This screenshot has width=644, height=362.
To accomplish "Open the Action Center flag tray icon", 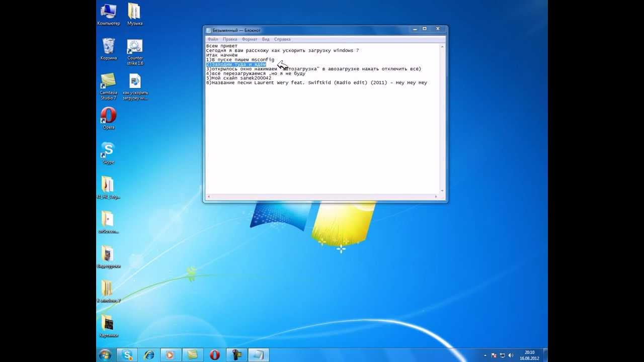I will tap(494, 355).
